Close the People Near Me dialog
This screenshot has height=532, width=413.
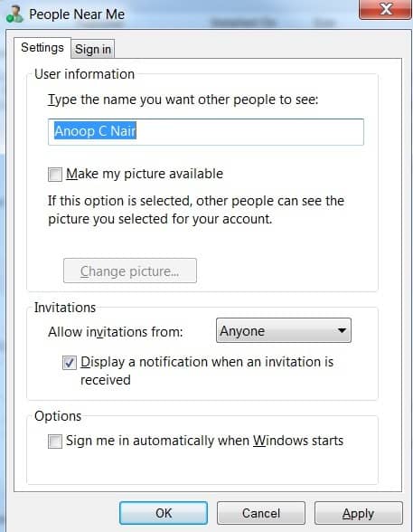385,9
